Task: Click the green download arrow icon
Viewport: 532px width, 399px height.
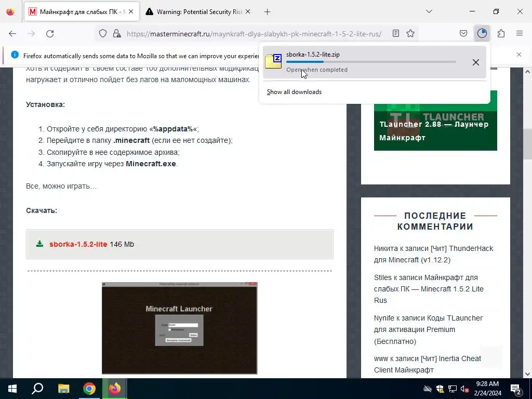Action: (39, 244)
